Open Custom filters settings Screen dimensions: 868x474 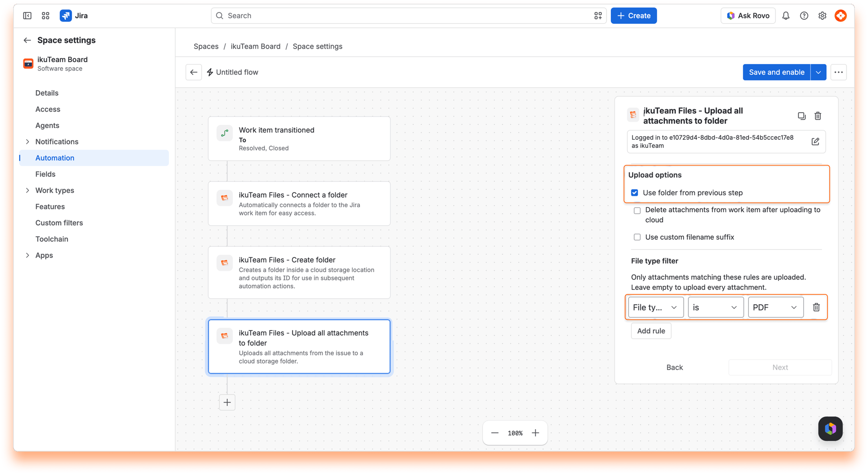click(59, 223)
